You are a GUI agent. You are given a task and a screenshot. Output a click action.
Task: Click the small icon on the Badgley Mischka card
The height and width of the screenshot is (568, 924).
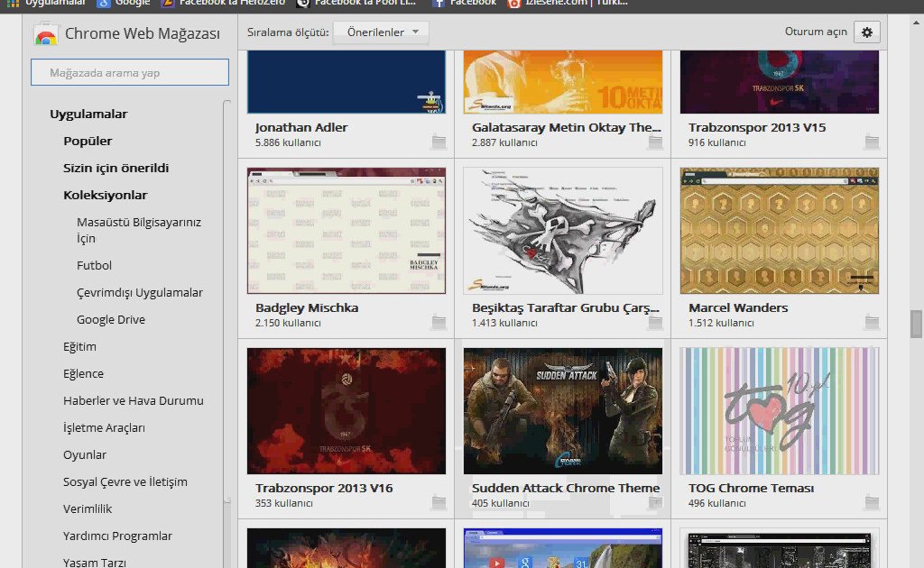pos(439,322)
